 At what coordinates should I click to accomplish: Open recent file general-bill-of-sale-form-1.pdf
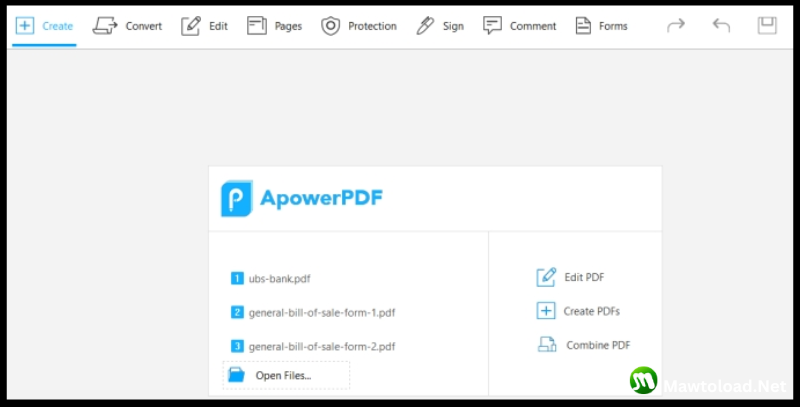[x=313, y=312]
